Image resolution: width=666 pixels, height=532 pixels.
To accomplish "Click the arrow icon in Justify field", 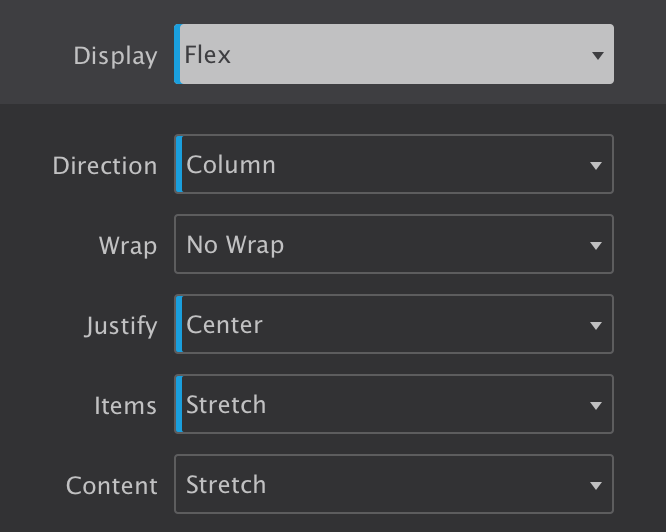I will point(596,326).
